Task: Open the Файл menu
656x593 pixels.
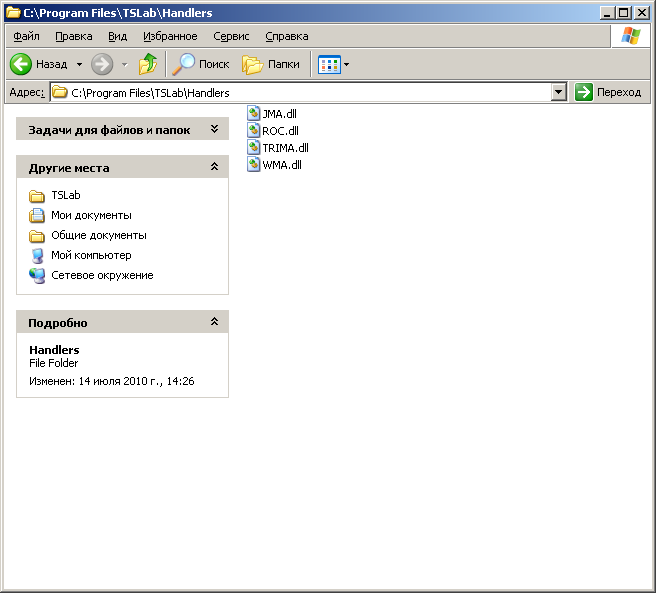Action: click(x=26, y=36)
